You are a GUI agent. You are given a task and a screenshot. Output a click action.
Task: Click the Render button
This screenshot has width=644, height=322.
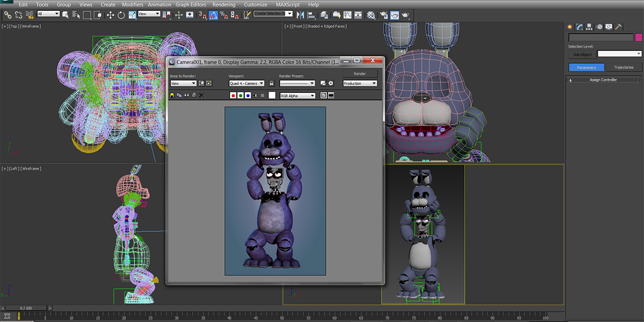tap(360, 74)
